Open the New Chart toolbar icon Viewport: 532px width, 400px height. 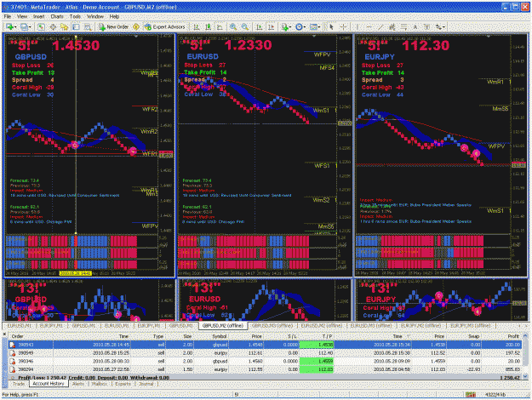coord(9,26)
